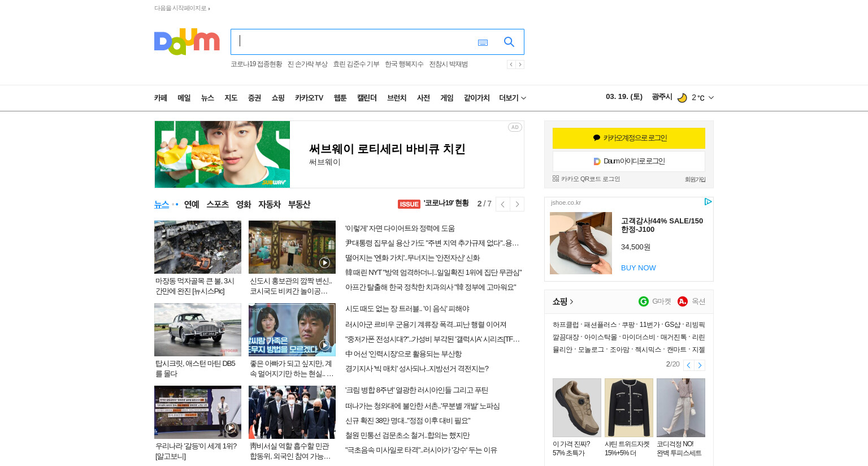This screenshot has width=868, height=466.
Task: Open headline '이렇게' 자면 다이어트와 정력에 도움
Action: [400, 228]
